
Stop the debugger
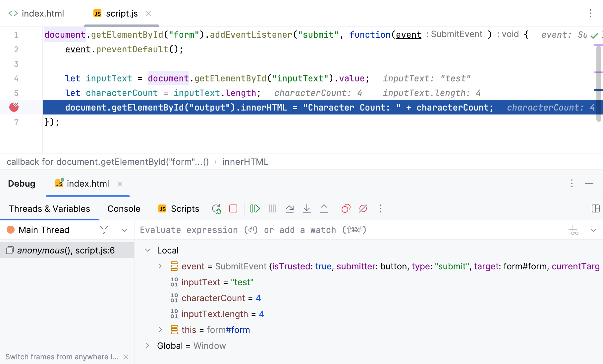[x=234, y=208]
